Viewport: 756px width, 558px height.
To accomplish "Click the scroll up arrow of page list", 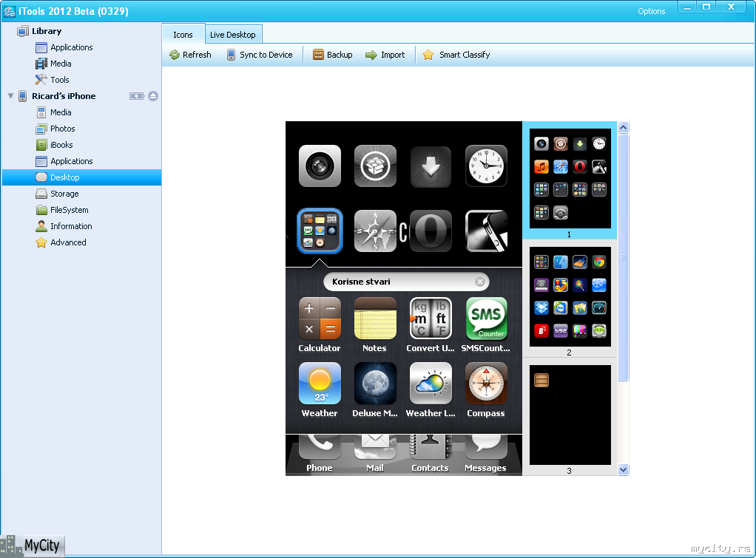I will [624, 128].
